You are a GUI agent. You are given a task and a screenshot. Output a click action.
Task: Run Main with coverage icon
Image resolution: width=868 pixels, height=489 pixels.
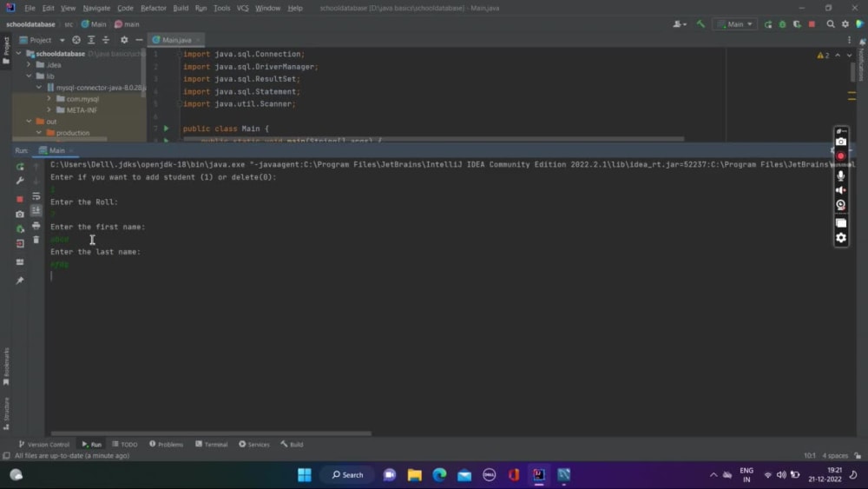[x=797, y=24]
